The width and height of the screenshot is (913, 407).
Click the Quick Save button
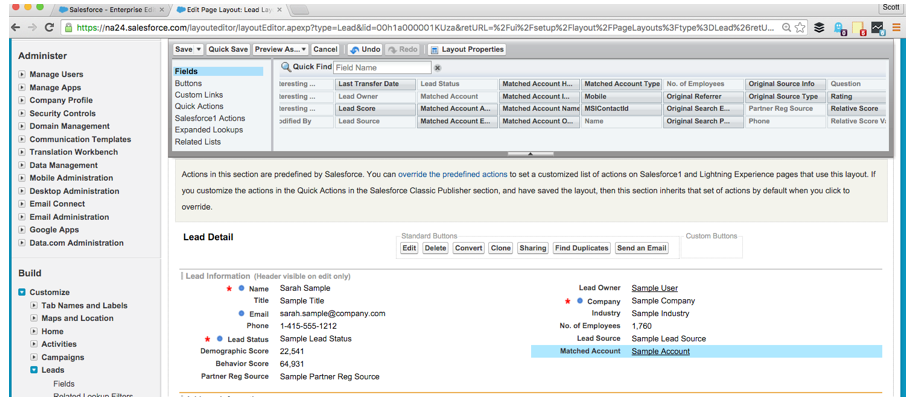[x=228, y=49]
